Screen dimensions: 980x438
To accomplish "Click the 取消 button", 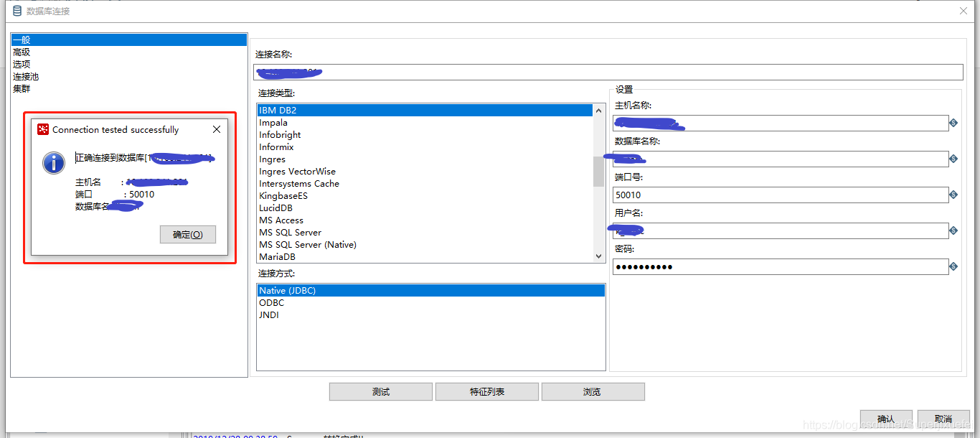I will tap(943, 419).
